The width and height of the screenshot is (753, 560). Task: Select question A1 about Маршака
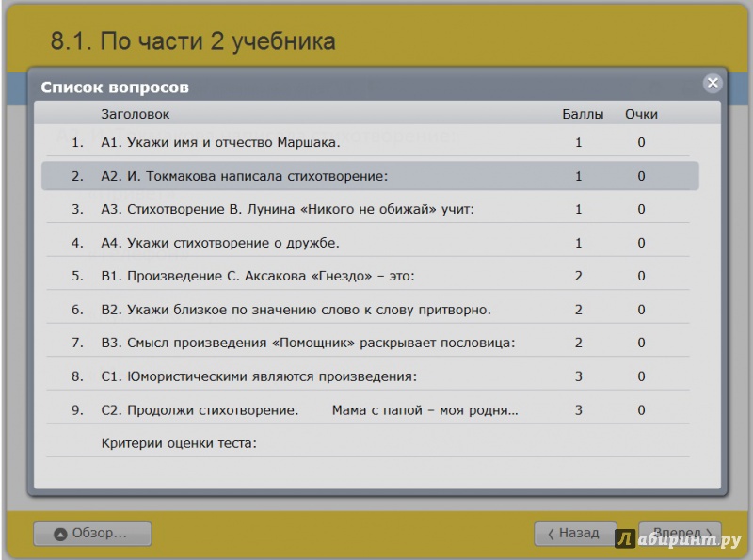370,142
